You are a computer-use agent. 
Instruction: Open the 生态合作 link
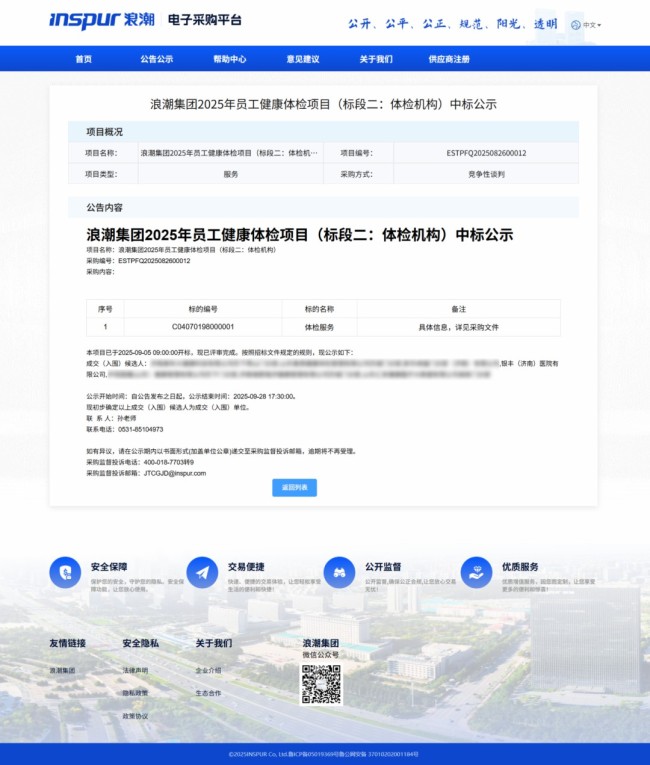(x=208, y=693)
